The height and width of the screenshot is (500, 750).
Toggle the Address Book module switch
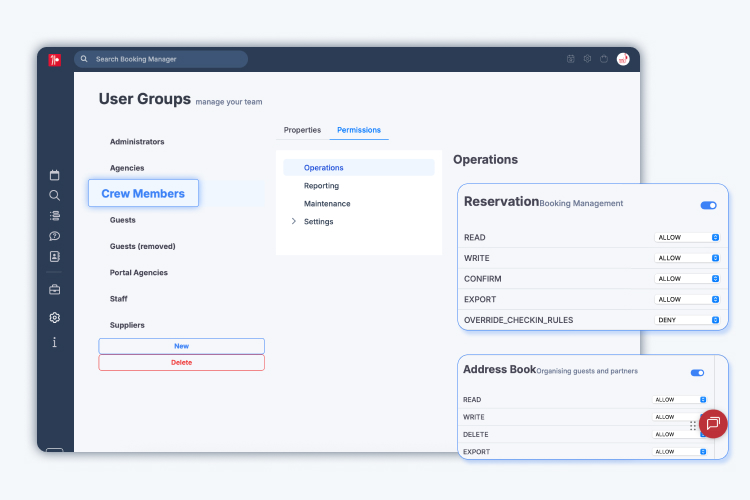pos(697,373)
